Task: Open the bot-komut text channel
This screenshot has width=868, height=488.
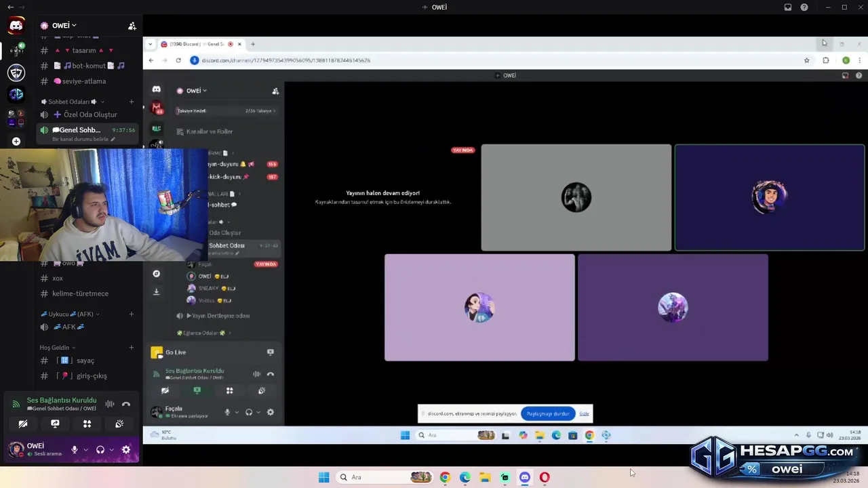Action: 88,66
